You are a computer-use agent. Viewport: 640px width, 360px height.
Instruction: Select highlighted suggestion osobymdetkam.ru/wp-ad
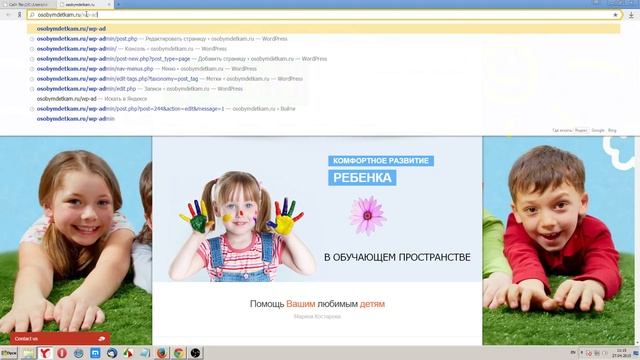point(323,29)
